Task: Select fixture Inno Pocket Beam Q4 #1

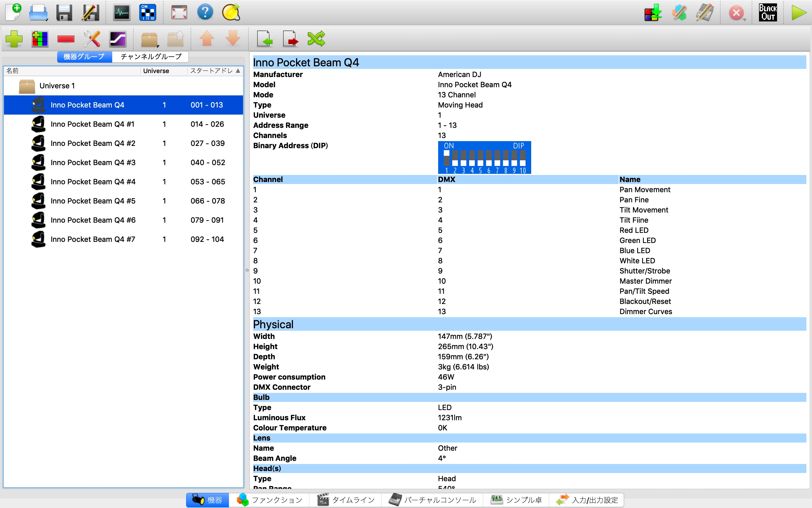Action: click(123, 124)
